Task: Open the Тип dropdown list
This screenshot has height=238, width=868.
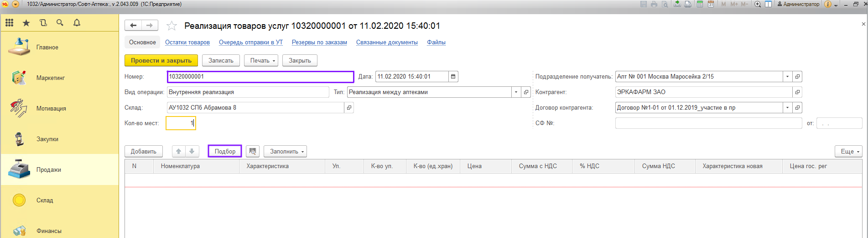Action: point(516,92)
